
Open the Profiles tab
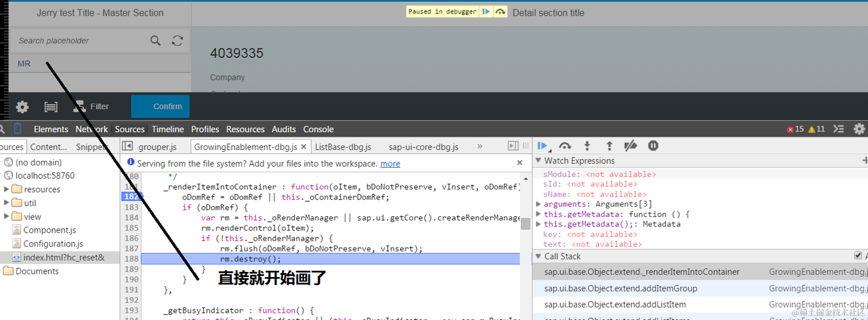tap(205, 129)
